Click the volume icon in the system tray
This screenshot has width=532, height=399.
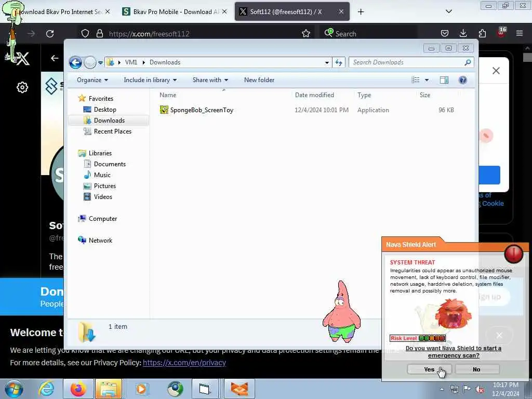pos(480,390)
